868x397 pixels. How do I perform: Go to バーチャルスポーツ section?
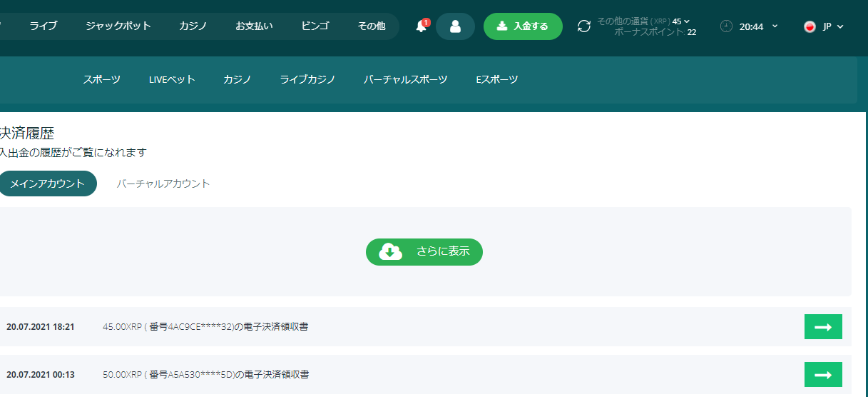[406, 79]
